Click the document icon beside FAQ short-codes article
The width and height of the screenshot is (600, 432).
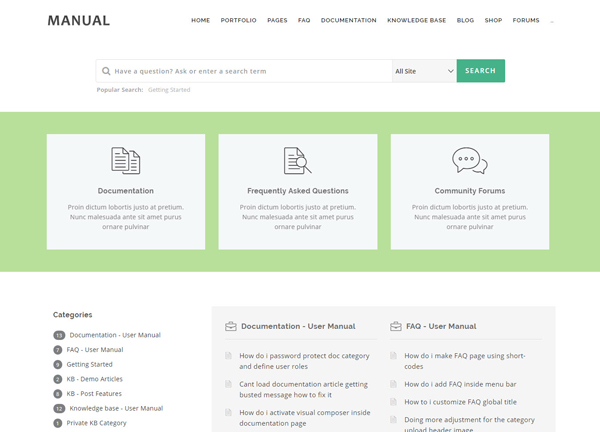coord(394,356)
